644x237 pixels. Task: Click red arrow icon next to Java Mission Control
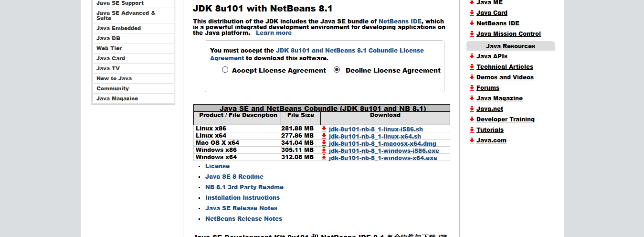tap(472, 34)
